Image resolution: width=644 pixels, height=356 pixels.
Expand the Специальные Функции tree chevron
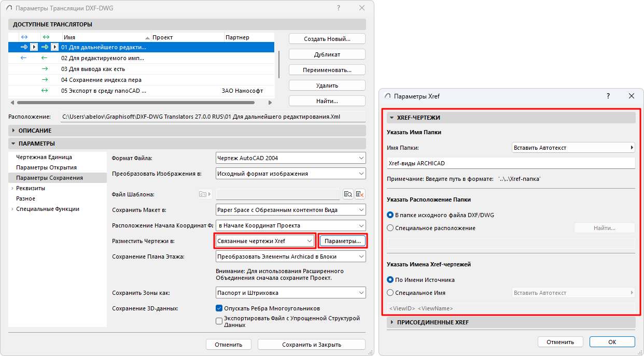coord(12,209)
